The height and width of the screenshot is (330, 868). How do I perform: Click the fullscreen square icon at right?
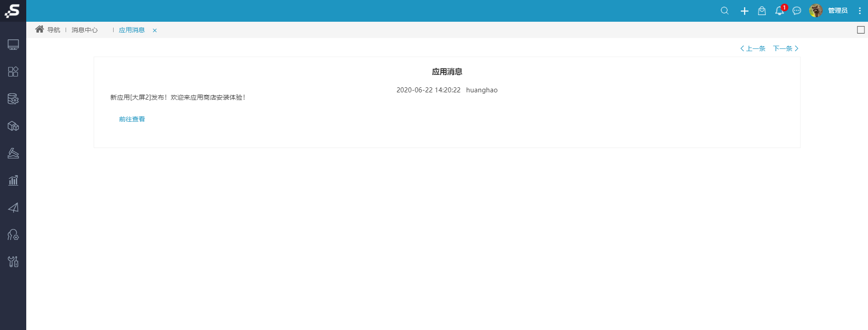[x=861, y=30]
